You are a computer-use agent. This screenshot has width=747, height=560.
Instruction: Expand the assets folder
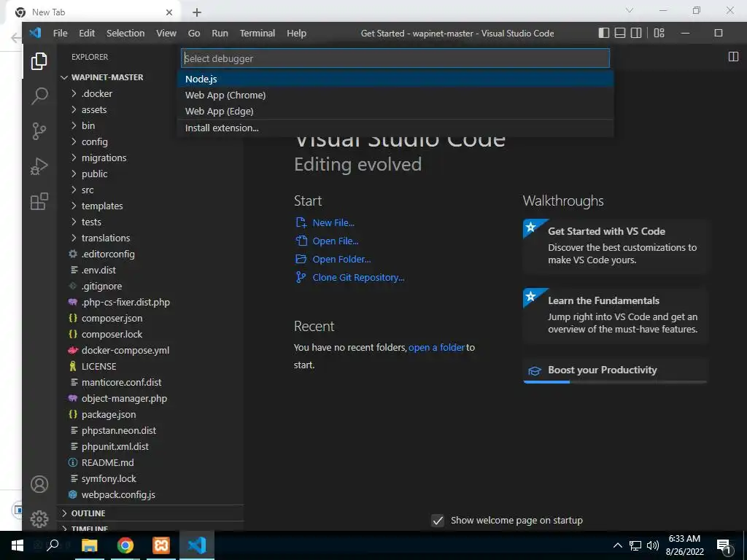pyautogui.click(x=94, y=109)
